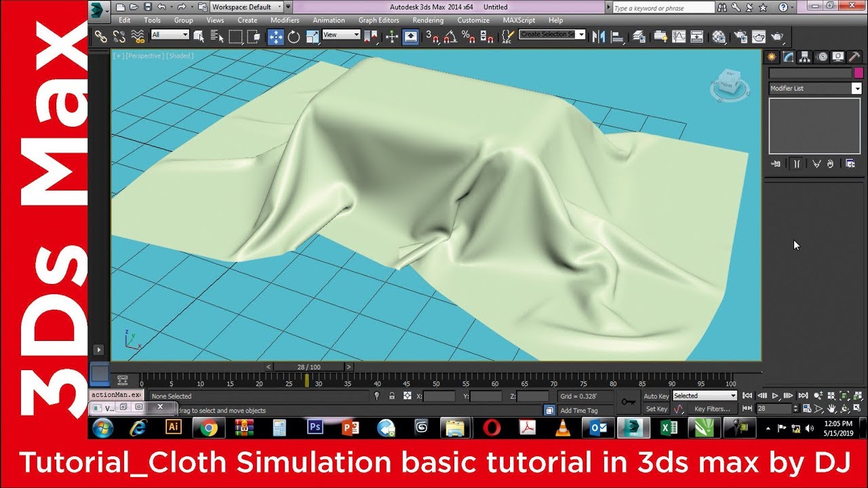Open Render Setup dialog
This screenshot has width=868, height=488.
[x=741, y=37]
